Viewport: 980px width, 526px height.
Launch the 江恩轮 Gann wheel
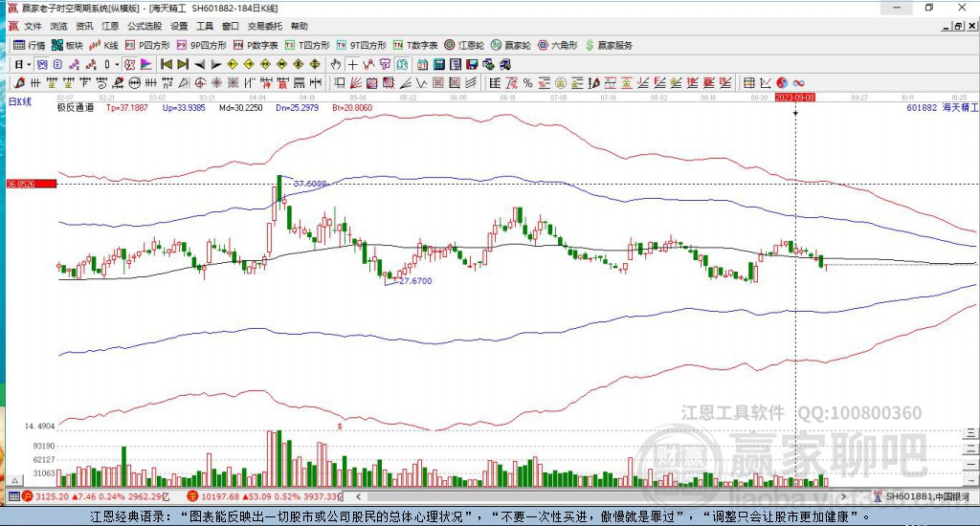(464, 45)
